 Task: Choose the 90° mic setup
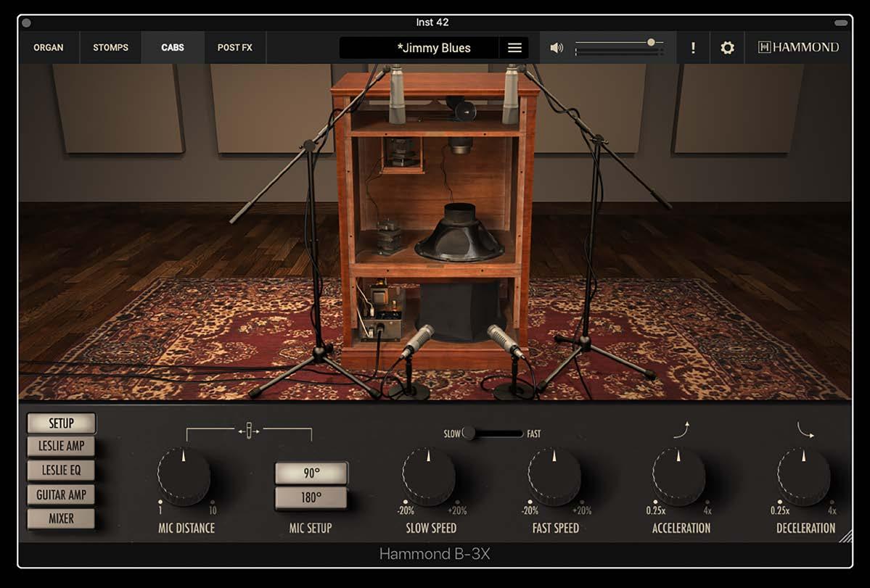(311, 473)
